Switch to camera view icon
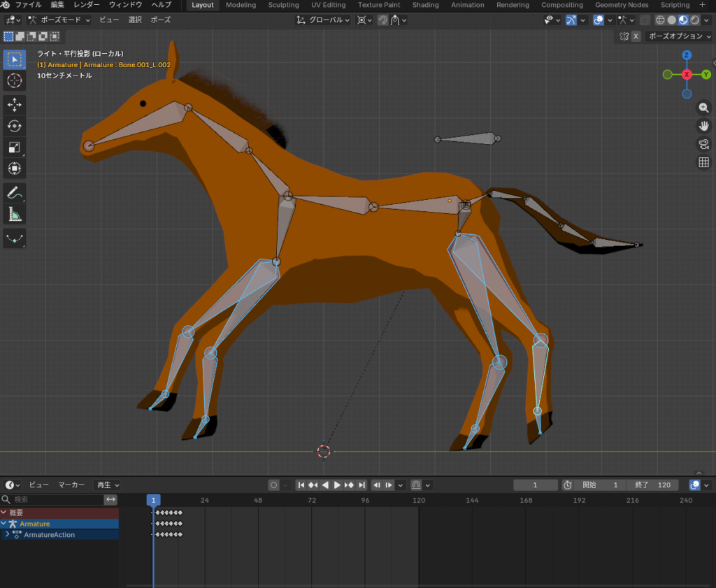The width and height of the screenshot is (716, 588). click(704, 144)
